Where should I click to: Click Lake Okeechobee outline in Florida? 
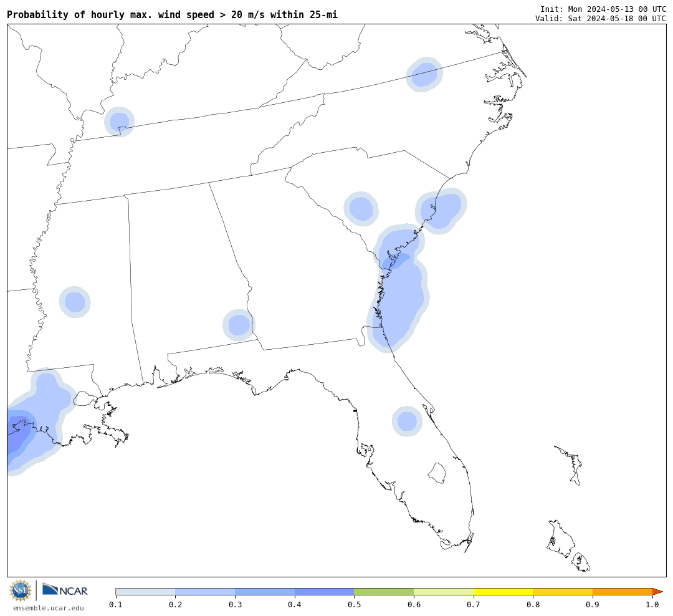point(437,473)
